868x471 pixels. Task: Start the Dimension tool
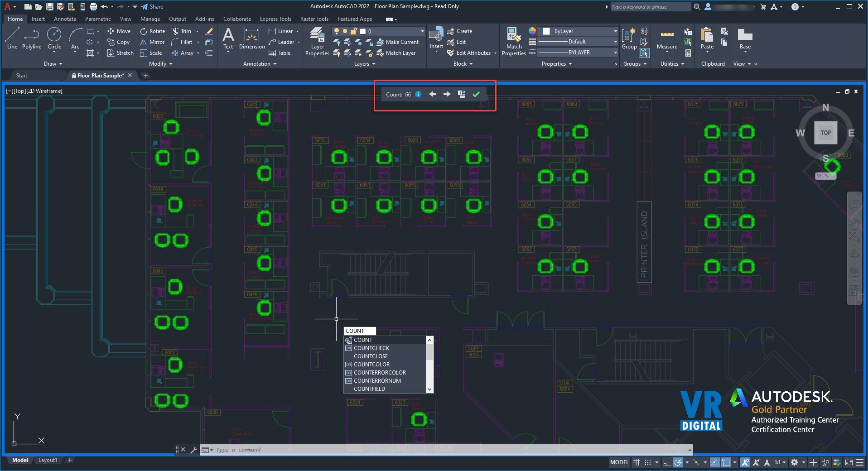(252, 38)
